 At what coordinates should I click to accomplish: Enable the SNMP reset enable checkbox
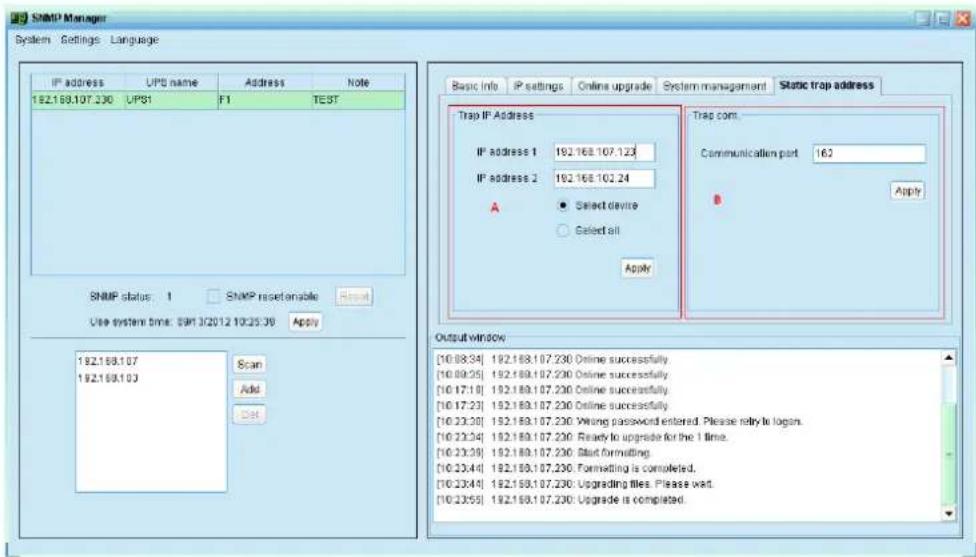[214, 297]
